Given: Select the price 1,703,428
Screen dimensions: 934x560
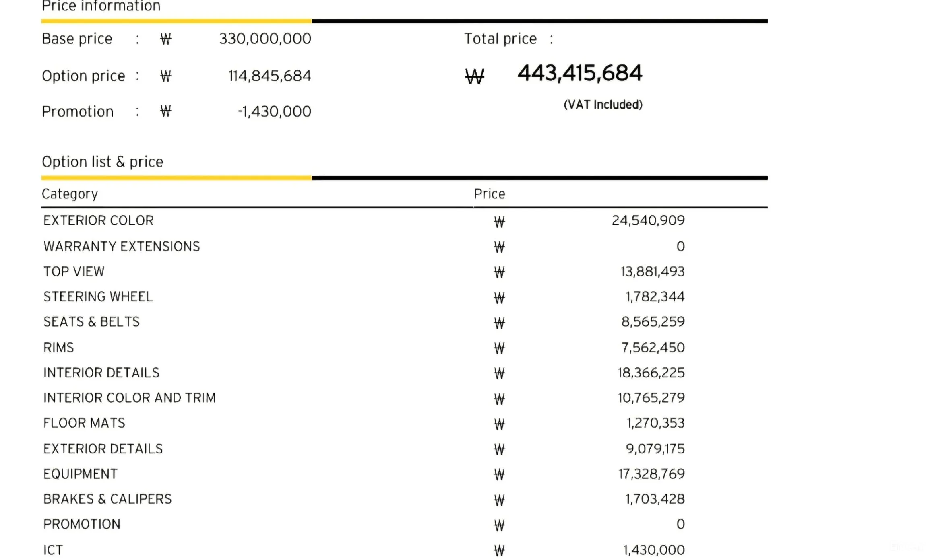Looking at the screenshot, I should tap(655, 499).
